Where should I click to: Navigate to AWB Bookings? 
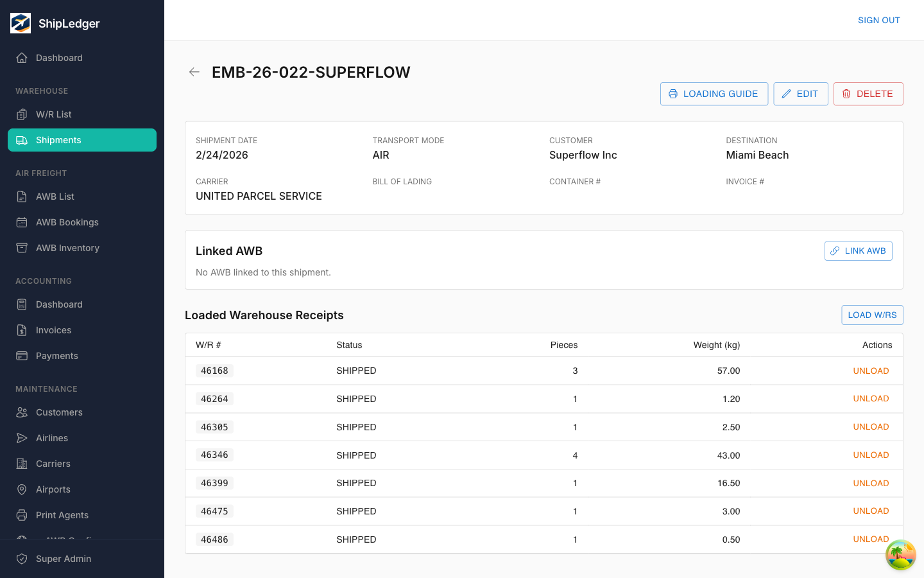point(82,222)
